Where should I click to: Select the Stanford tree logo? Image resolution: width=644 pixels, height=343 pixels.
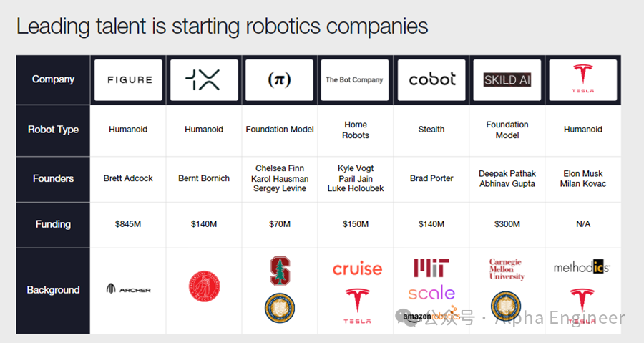(x=280, y=271)
